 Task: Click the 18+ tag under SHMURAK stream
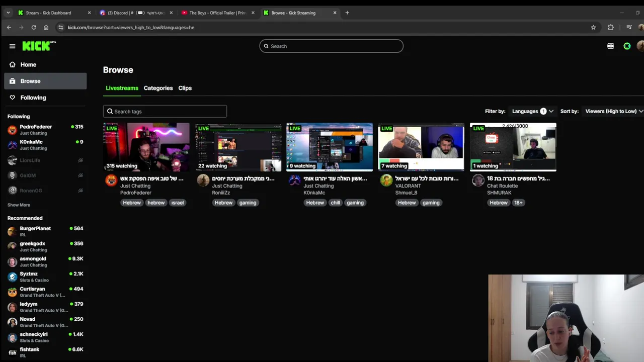click(x=518, y=203)
